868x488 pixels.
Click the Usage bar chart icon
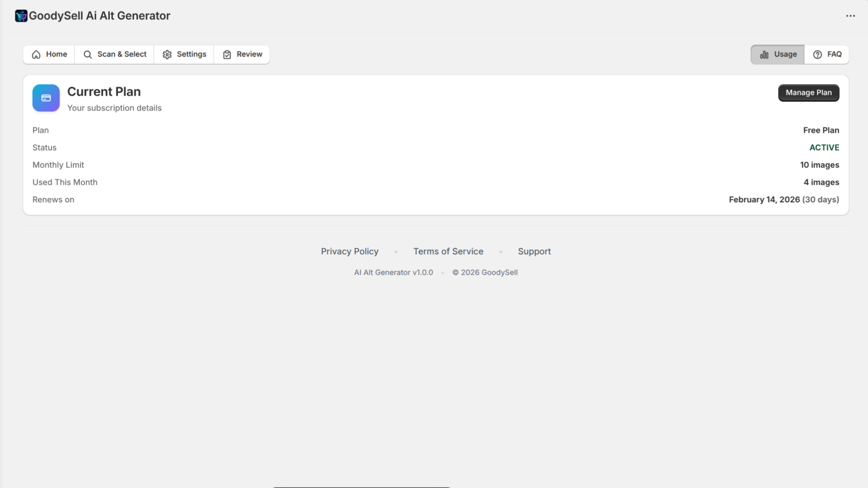[764, 54]
